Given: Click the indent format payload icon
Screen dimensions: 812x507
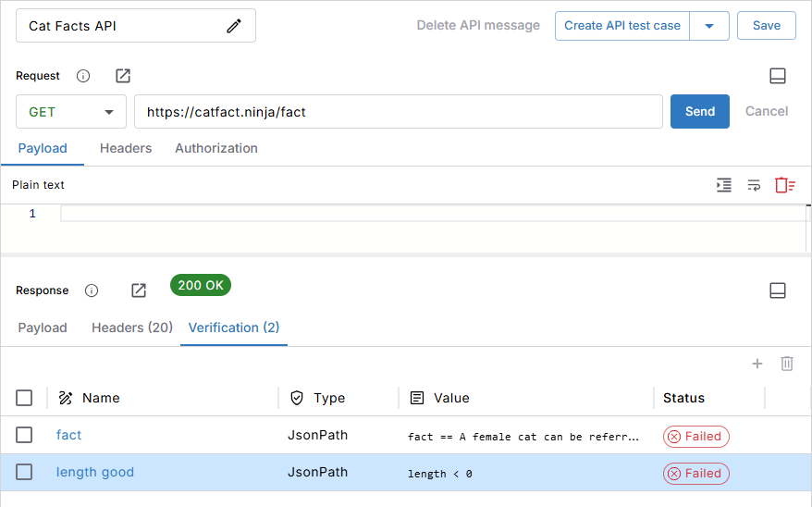Looking at the screenshot, I should 724,185.
